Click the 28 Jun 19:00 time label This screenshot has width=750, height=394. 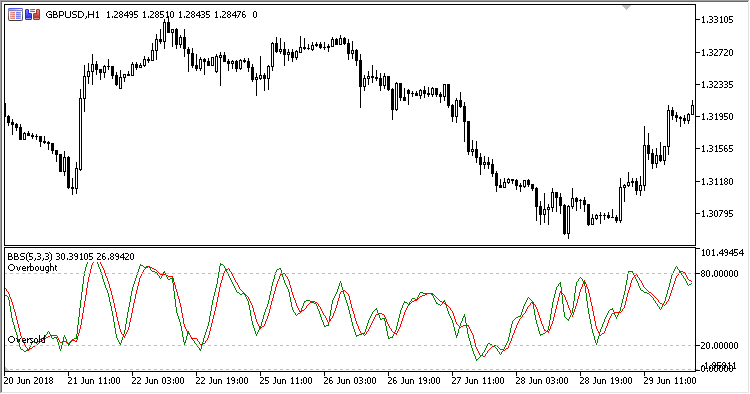pyautogui.click(x=606, y=381)
